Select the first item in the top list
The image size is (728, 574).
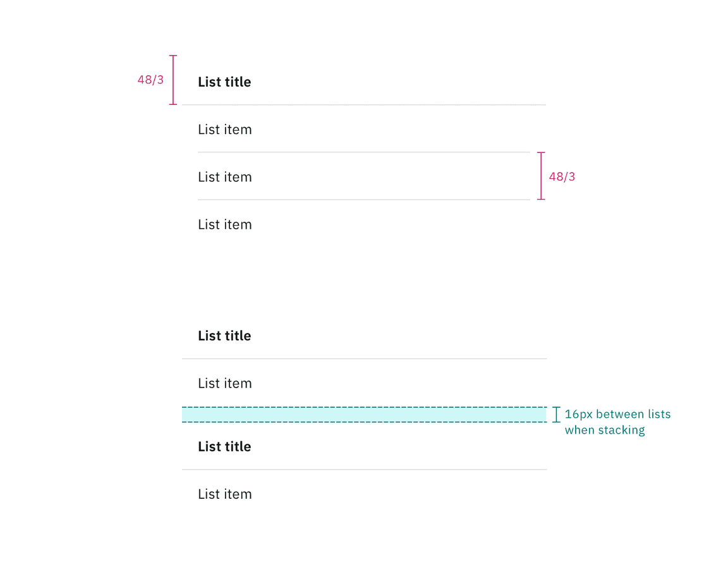[x=224, y=130]
